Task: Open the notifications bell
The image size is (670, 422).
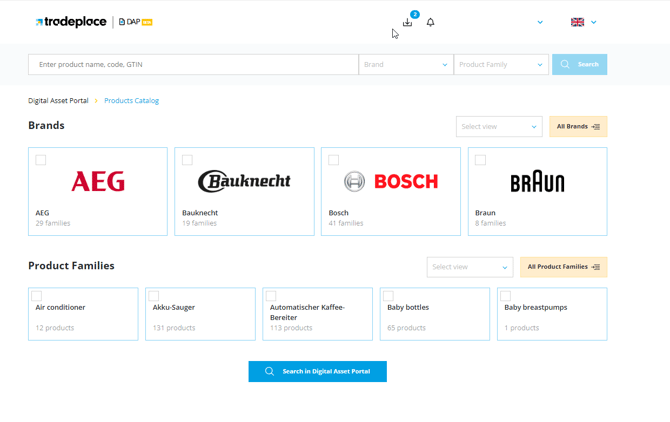Action: [x=430, y=22]
